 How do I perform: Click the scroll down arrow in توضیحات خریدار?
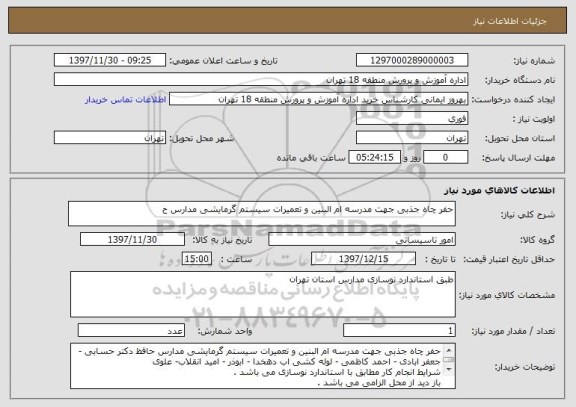(x=449, y=370)
